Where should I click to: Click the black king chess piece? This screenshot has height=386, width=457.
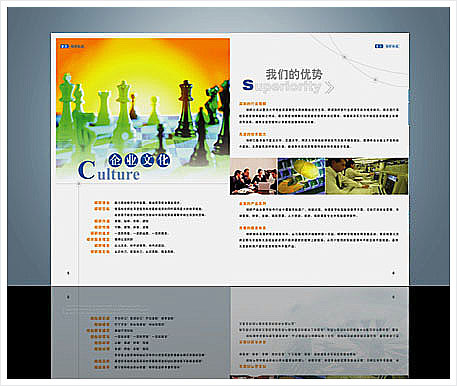[185, 109]
